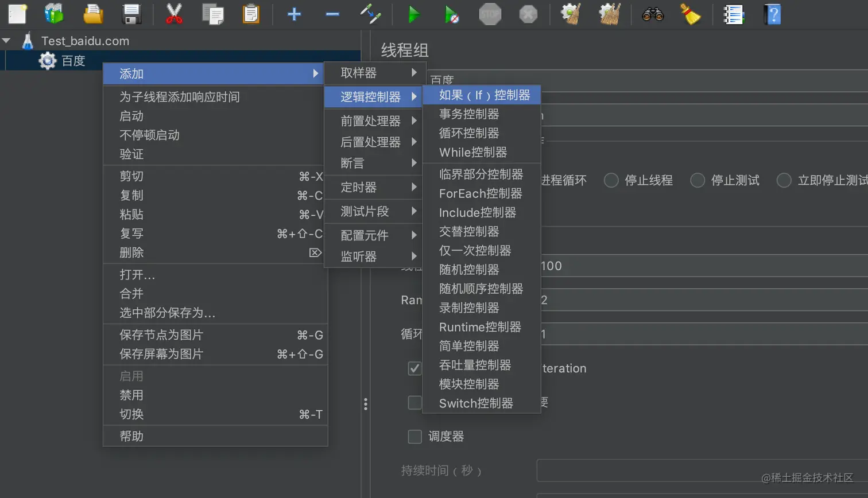
Task: Click the flask icon beside Test_baidu.com
Action: point(28,41)
